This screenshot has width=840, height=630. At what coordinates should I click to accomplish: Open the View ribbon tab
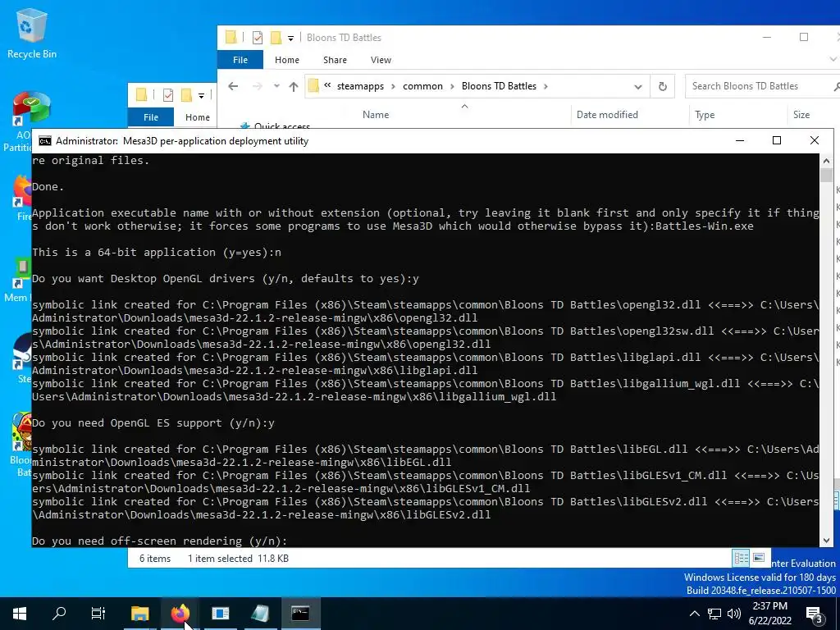(x=381, y=60)
